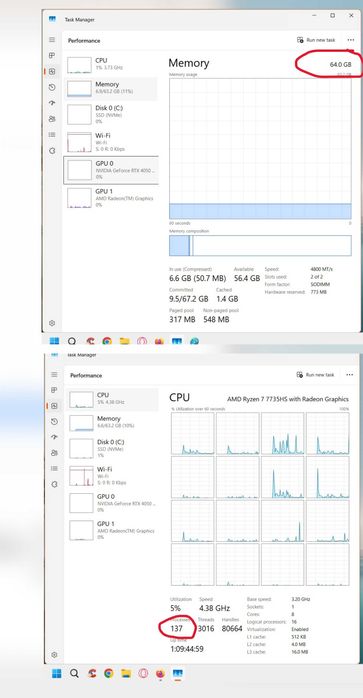This screenshot has width=363, height=698.
Task: Open Users page icon in Memory-view Task Manager
Action: tap(52, 119)
